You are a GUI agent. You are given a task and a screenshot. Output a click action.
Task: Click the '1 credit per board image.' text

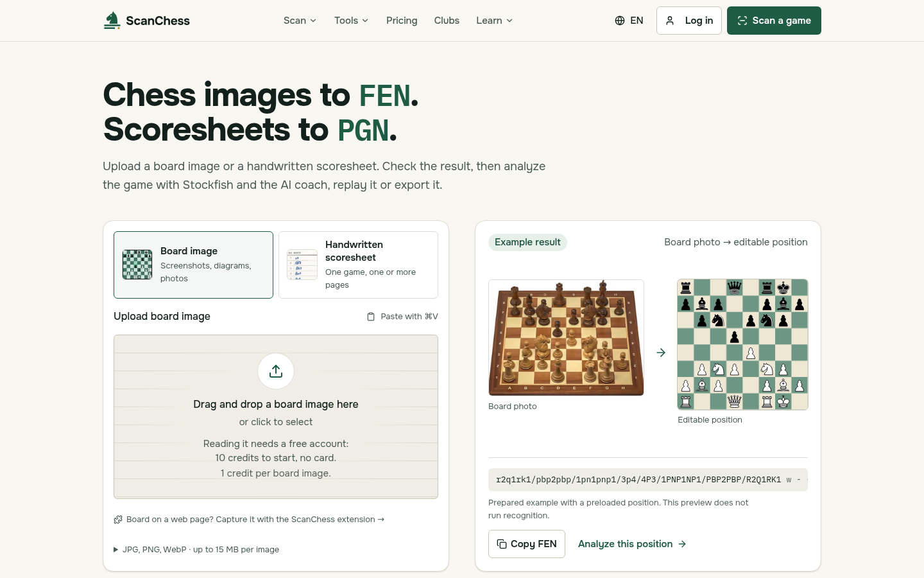(x=276, y=473)
